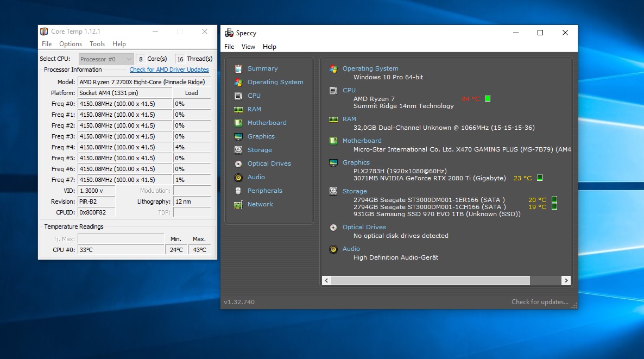Click the Graphics monitor icon in sidebar

click(x=238, y=136)
